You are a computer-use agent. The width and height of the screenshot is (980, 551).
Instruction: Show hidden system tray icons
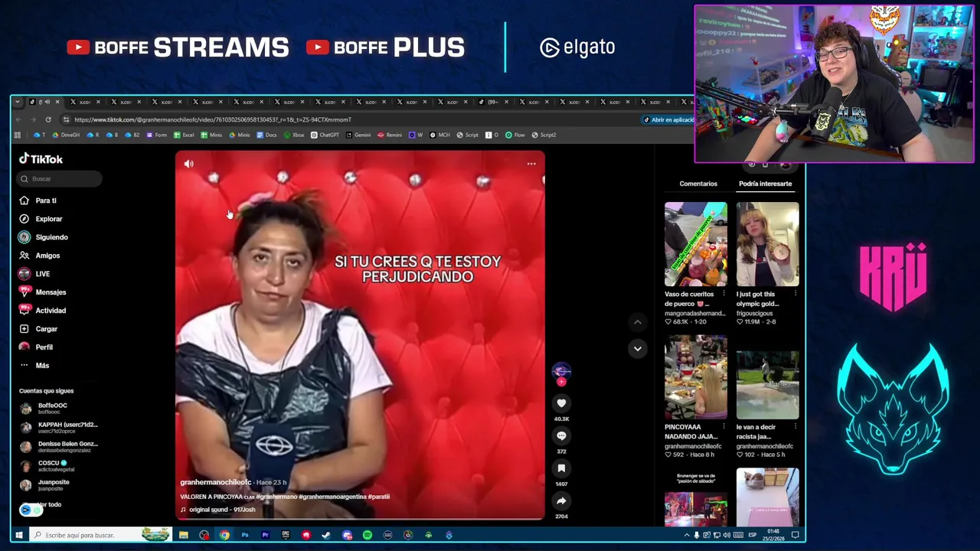pyautogui.click(x=687, y=535)
